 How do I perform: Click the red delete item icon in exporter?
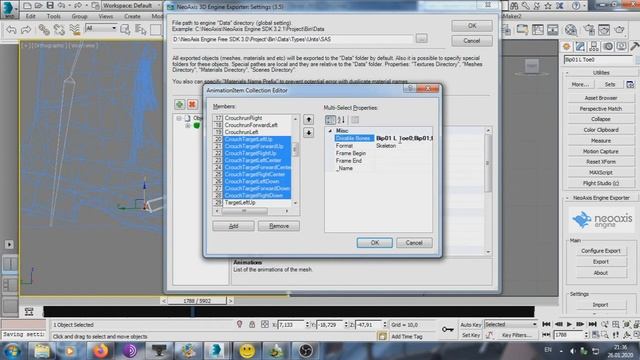coord(192,104)
